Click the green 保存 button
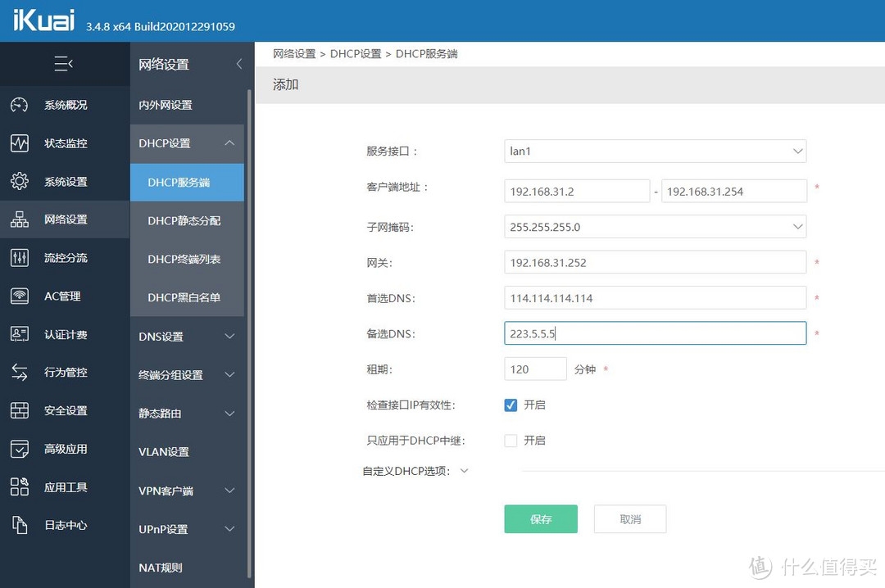The width and height of the screenshot is (885, 588). 541,519
